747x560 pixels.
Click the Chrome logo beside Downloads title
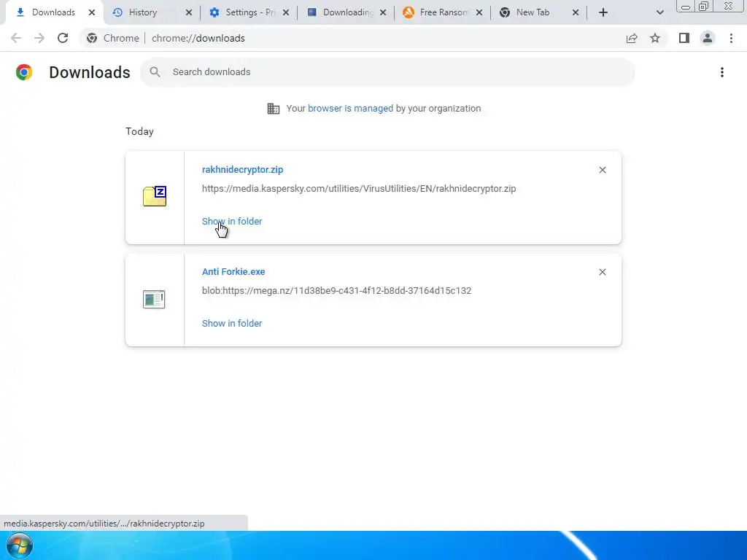pyautogui.click(x=24, y=72)
